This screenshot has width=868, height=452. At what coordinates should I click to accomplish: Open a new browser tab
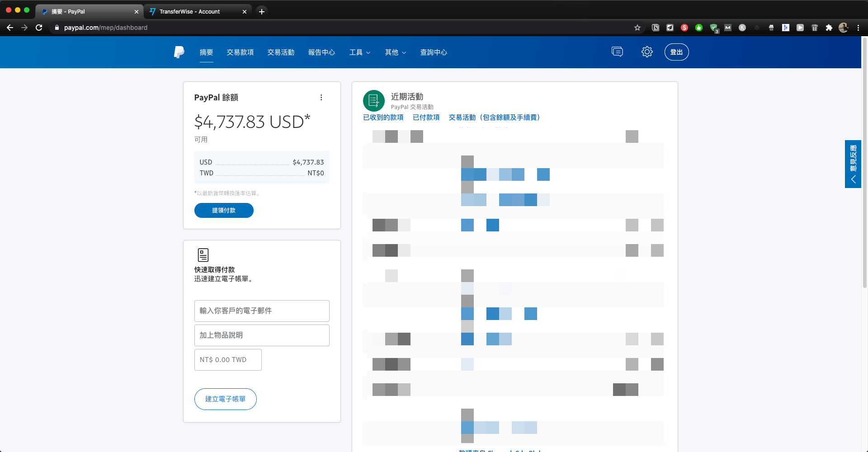tap(261, 12)
